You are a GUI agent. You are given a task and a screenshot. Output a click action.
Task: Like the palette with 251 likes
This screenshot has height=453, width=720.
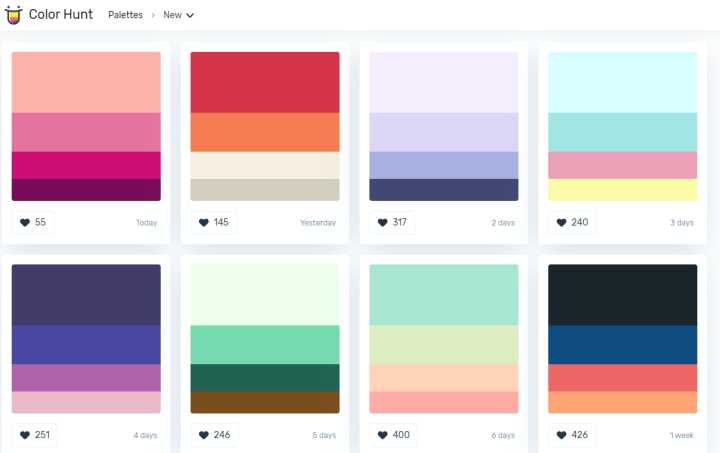click(35, 435)
